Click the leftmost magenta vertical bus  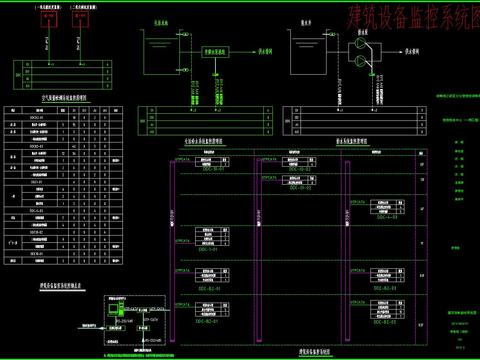173,251
